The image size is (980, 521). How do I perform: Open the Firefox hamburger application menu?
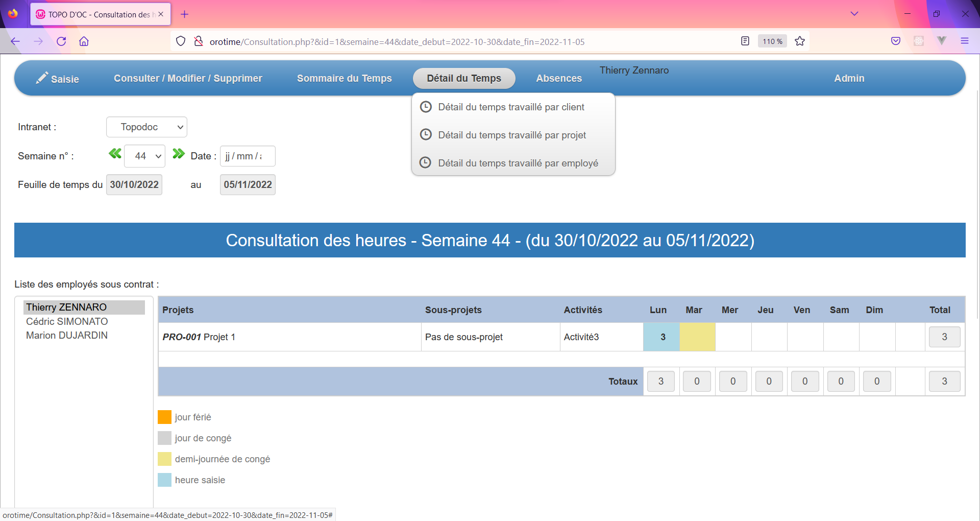point(964,41)
